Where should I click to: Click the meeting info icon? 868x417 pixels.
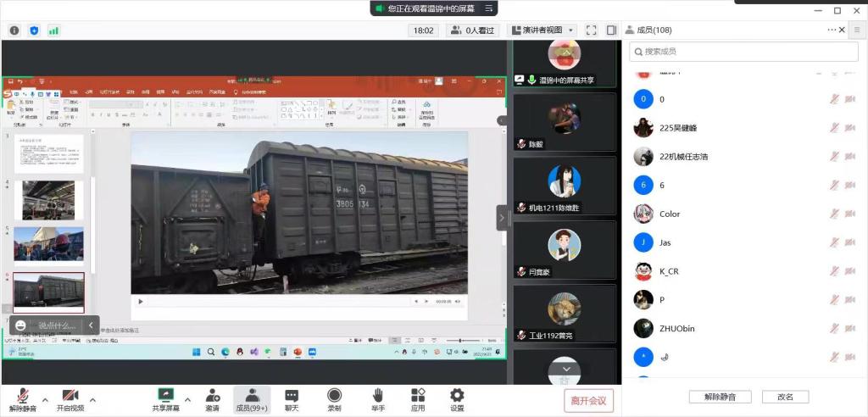tap(14, 31)
